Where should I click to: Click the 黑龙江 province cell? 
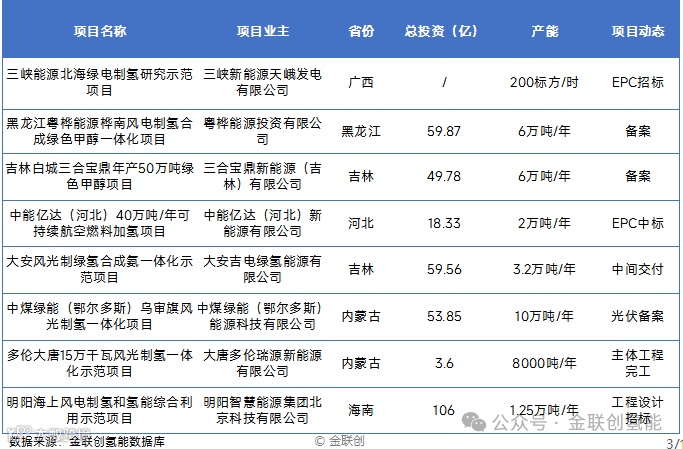point(361,131)
